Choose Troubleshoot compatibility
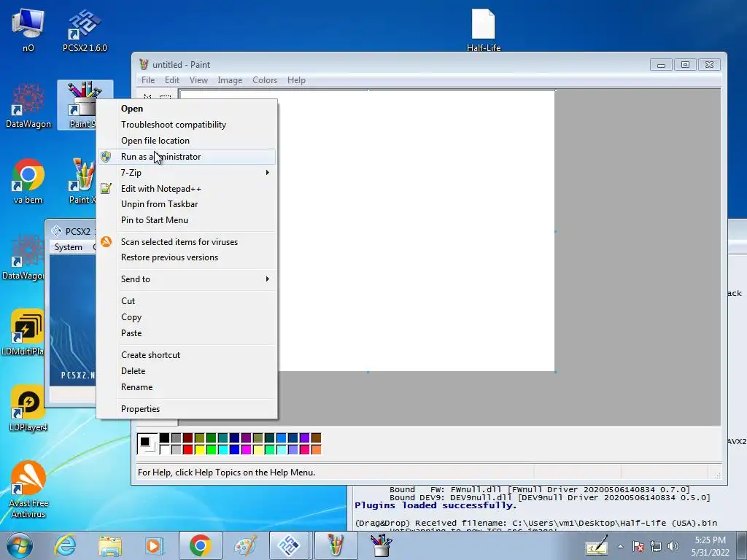The height and width of the screenshot is (560, 747). tap(187, 124)
